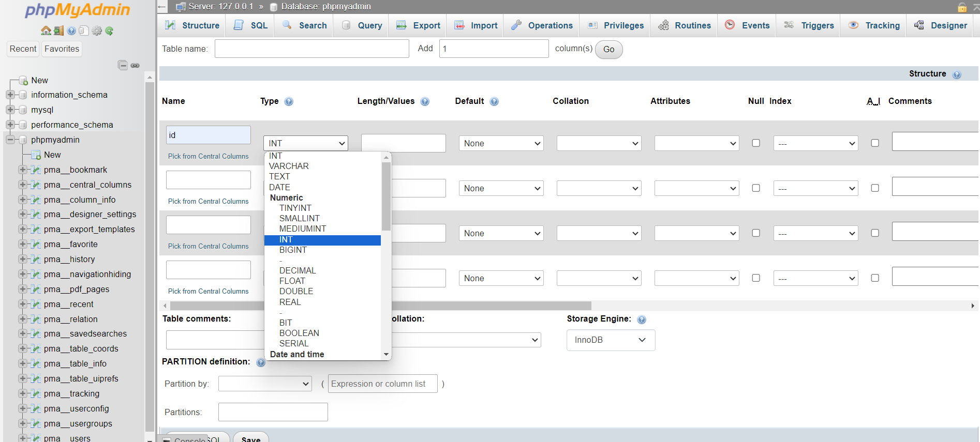This screenshot has width=980, height=442.
Task: Click the New table icon under phpmyadmin
Action: 36,155
